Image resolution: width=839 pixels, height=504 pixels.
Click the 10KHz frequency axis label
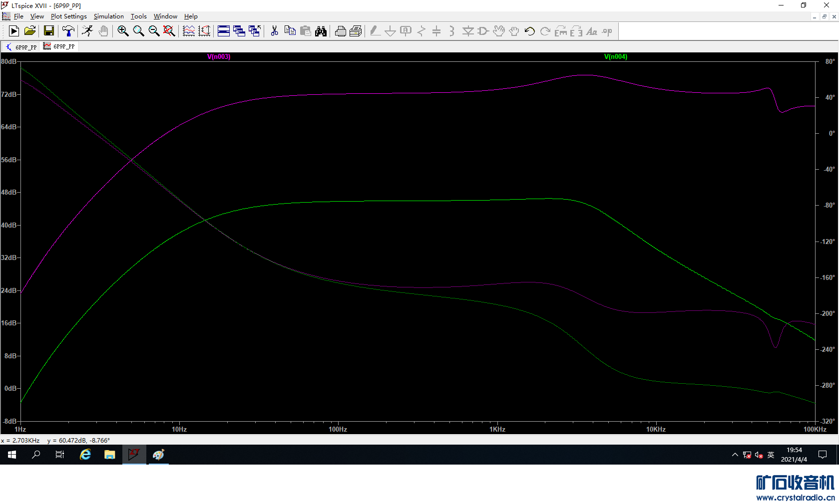pyautogui.click(x=656, y=429)
